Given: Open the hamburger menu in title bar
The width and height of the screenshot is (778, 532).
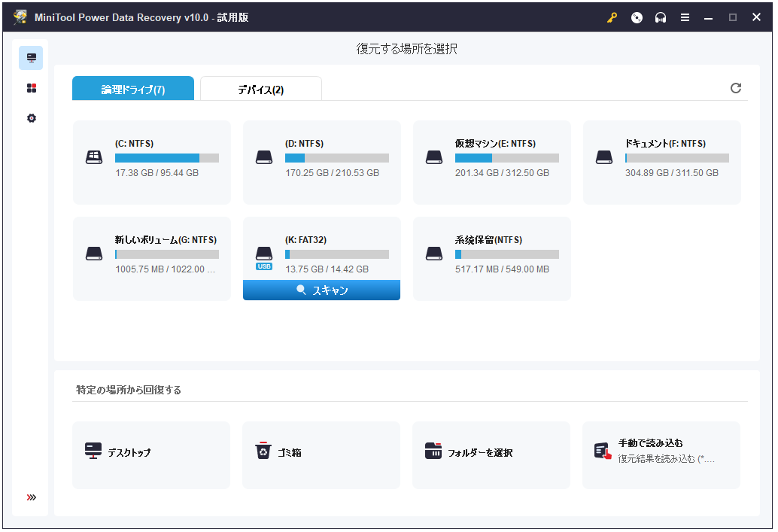Looking at the screenshot, I should [x=685, y=17].
